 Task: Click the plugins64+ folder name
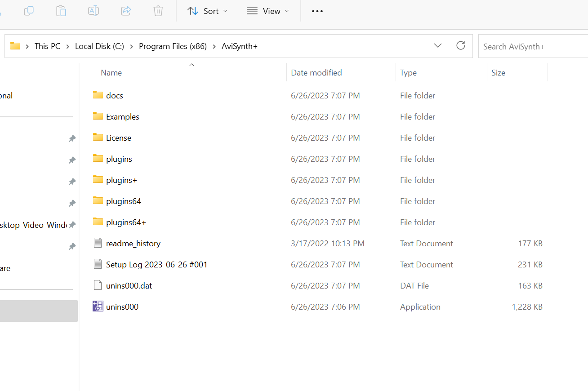126,222
